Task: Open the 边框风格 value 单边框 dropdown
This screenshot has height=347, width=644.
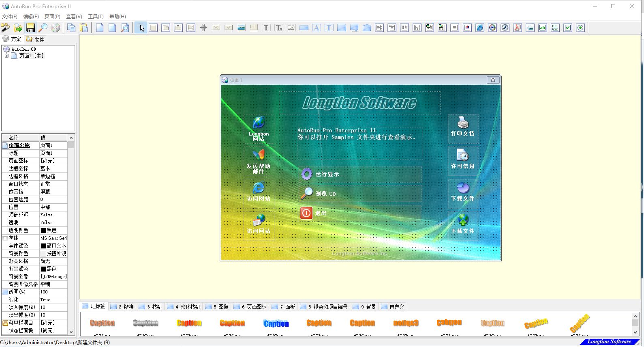Action: point(53,176)
